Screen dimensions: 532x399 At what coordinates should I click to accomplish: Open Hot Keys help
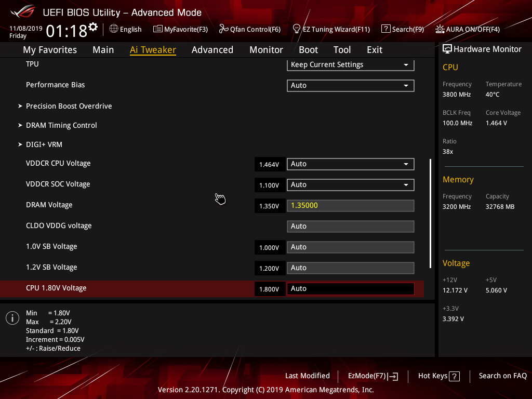438,376
